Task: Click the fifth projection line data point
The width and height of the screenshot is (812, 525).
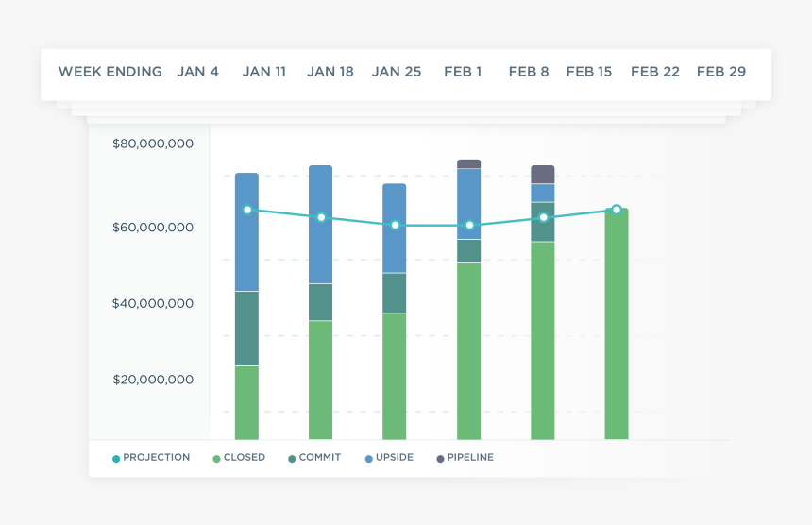Action: click(543, 217)
